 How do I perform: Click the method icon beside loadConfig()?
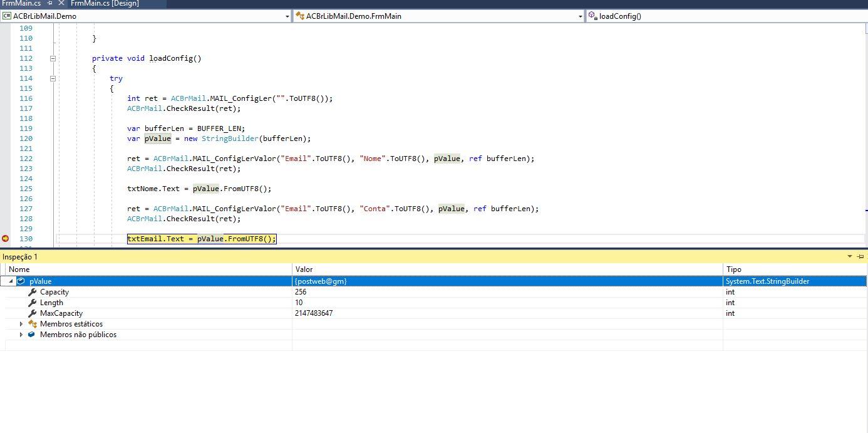[x=592, y=16]
